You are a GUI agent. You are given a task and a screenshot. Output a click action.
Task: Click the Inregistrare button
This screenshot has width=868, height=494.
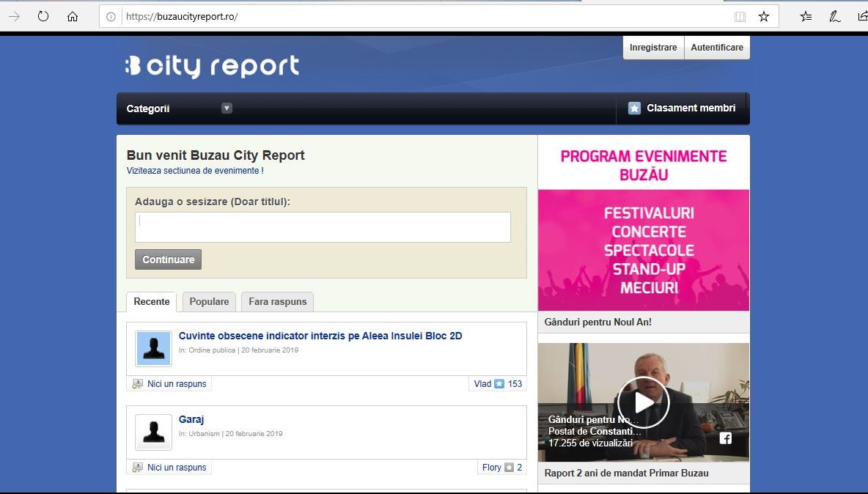[x=653, y=48]
